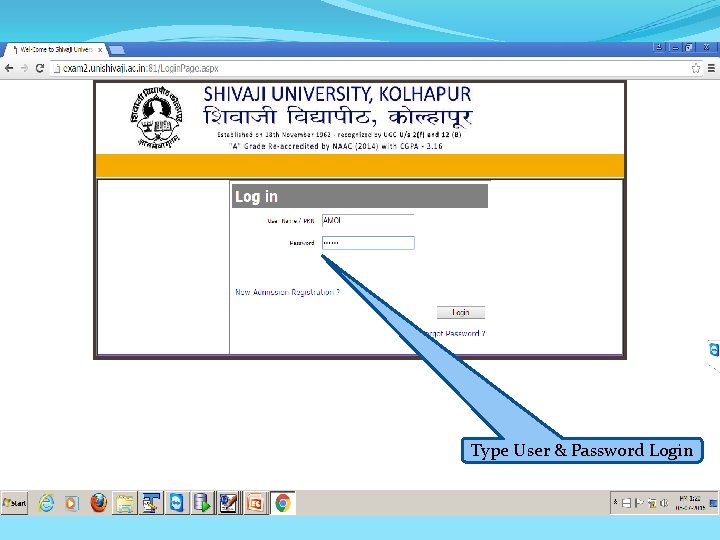Screen dimensions: 720x540
Task: Click the Show Desktop icon at the taskbar end
Action: pyautogui.click(x=714, y=503)
